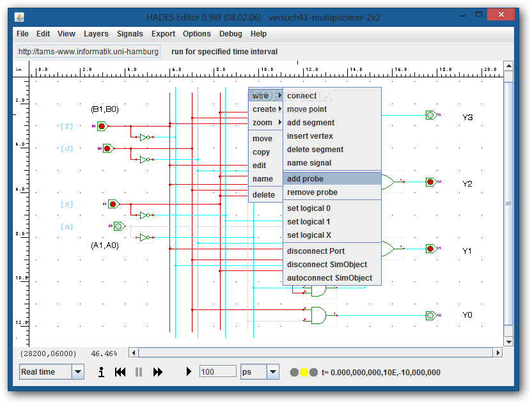Choose disconnect Port
The image size is (532, 404).
332,251
